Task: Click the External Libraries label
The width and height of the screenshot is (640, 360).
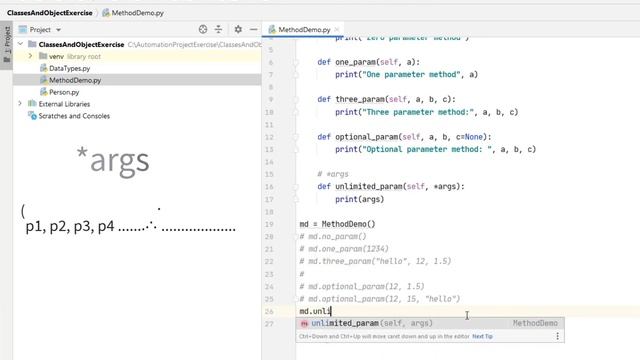Action: tap(64, 104)
